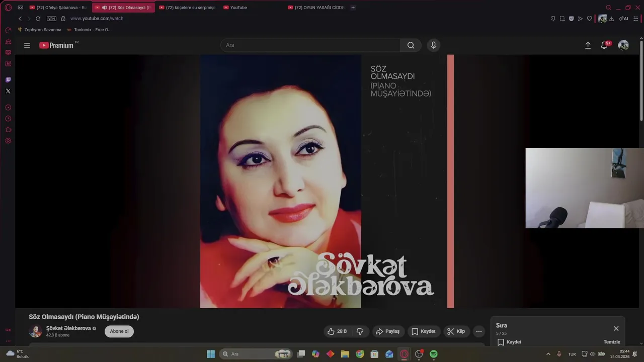The image size is (644, 362).
Task: Open weather widget 6°C Bulutlu
Action: [x=18, y=354]
